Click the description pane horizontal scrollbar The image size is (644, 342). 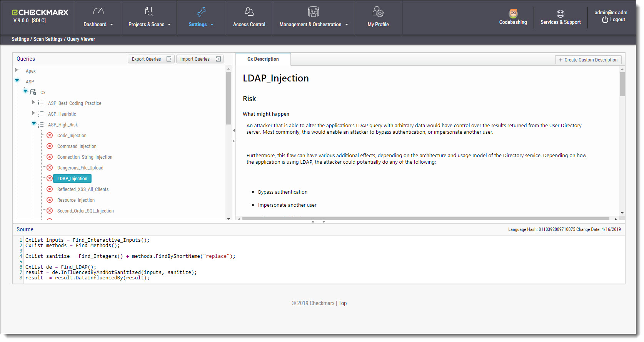(x=426, y=219)
